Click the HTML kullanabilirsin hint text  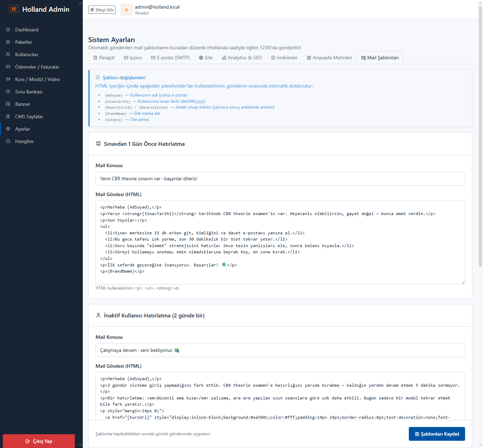pos(138,288)
